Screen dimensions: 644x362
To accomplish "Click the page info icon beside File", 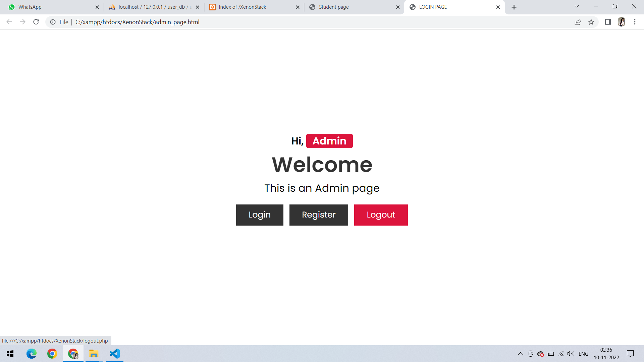I will [53, 22].
